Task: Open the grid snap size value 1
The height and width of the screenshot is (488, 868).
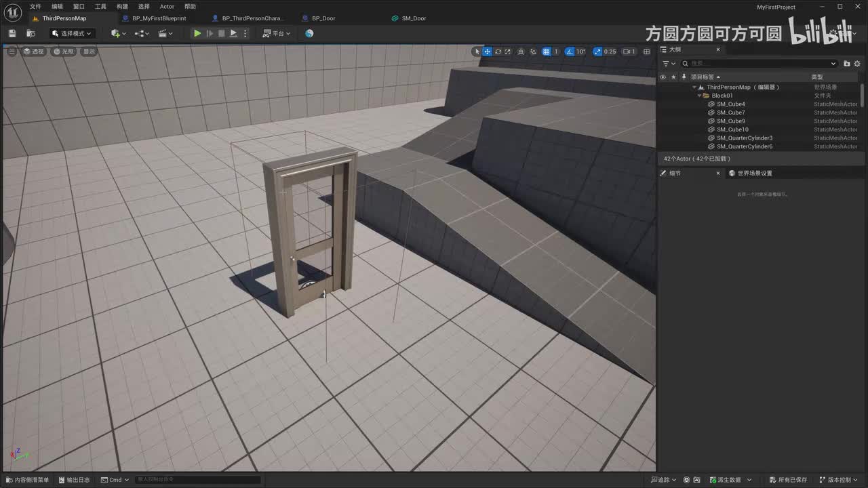Action: click(556, 52)
